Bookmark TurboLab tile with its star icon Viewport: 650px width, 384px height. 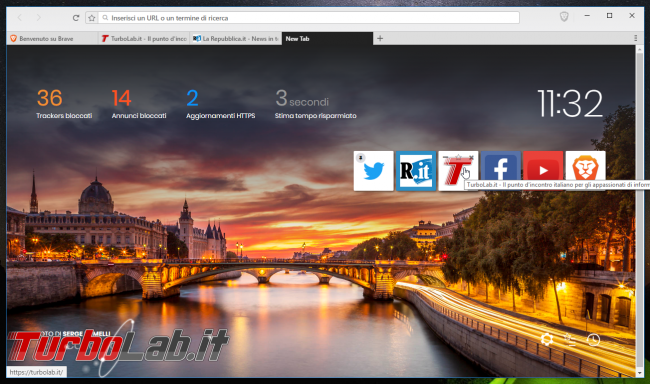pyautogui.click(x=458, y=157)
